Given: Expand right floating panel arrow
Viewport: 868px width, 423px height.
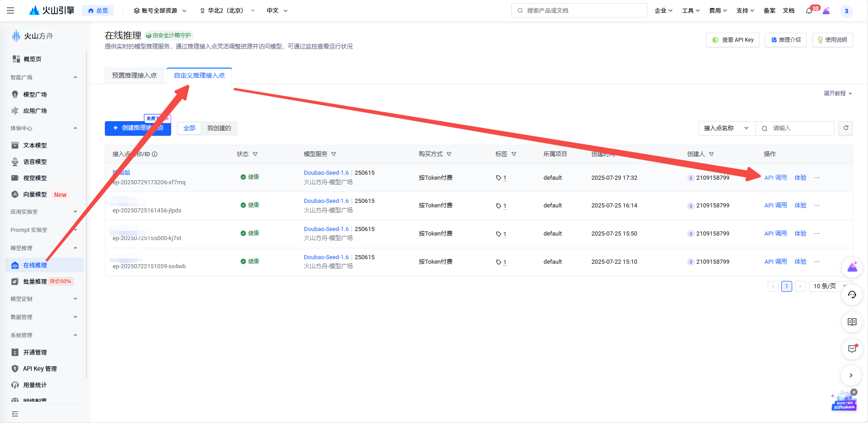Looking at the screenshot, I should (851, 375).
